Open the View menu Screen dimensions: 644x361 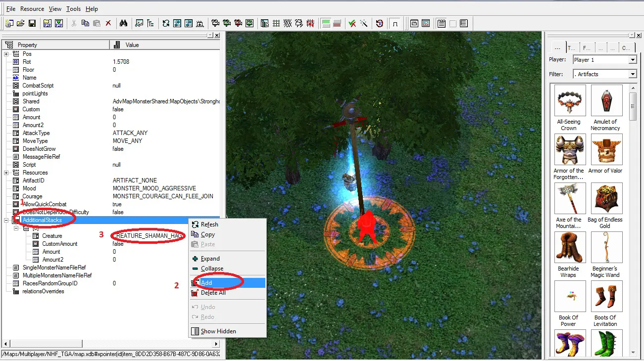click(55, 9)
